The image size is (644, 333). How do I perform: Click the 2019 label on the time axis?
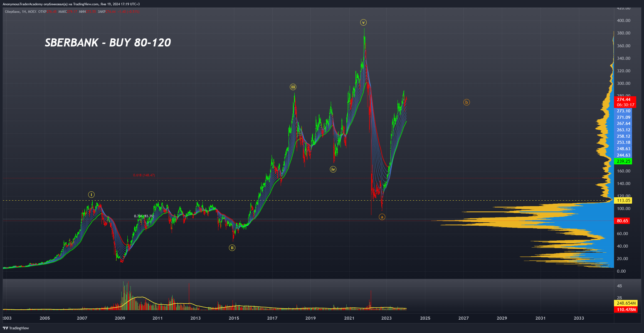click(310, 318)
